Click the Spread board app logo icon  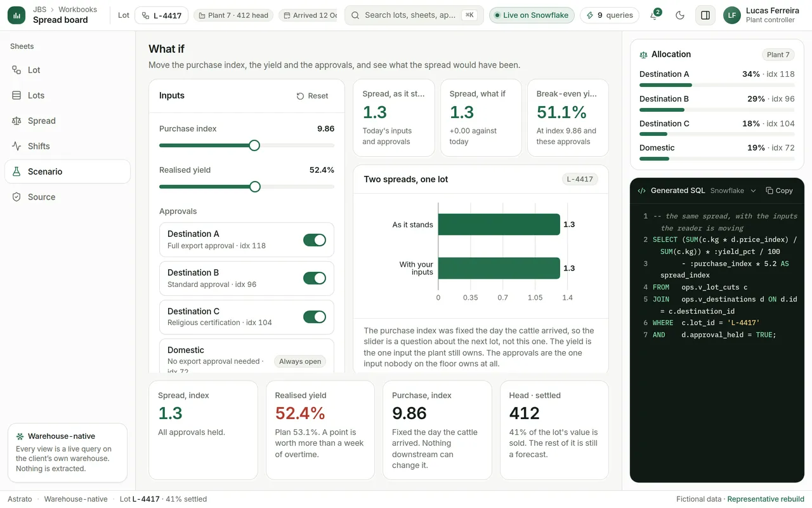[16, 15]
